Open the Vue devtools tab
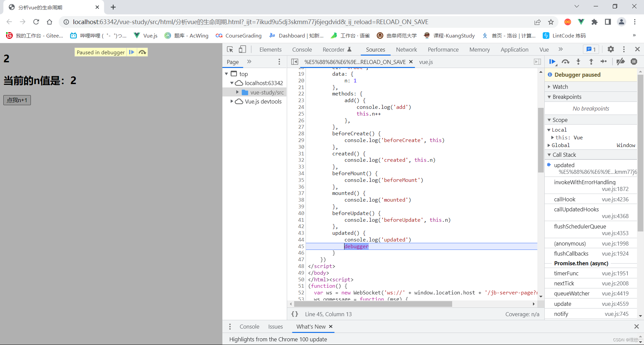The height and width of the screenshot is (345, 644). tap(544, 50)
